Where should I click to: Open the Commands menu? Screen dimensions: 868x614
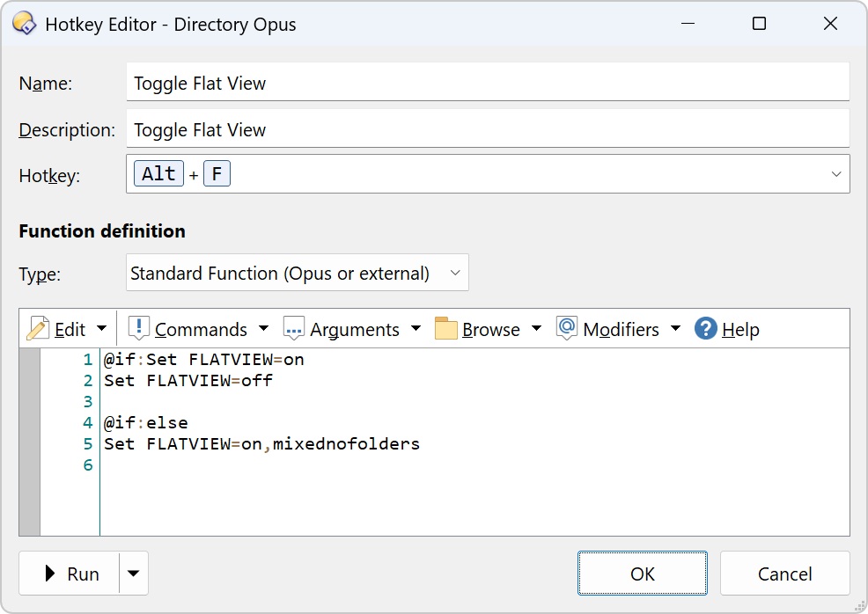pyautogui.click(x=201, y=329)
